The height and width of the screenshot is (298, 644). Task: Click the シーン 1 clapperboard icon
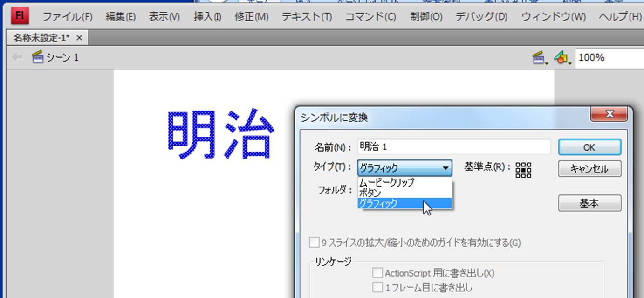tap(37, 57)
